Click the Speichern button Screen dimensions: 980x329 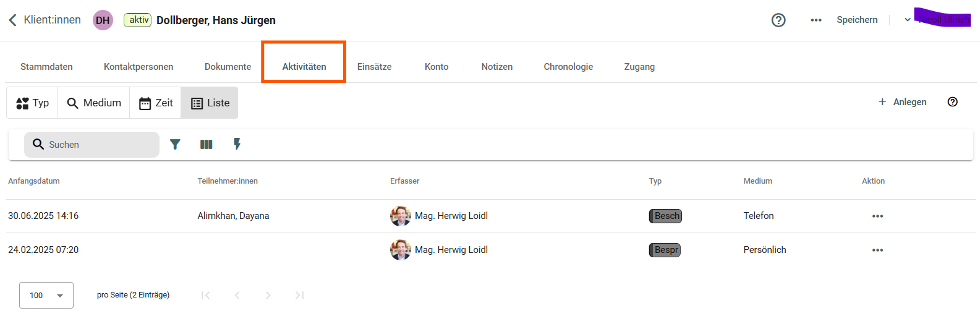pyautogui.click(x=857, y=20)
